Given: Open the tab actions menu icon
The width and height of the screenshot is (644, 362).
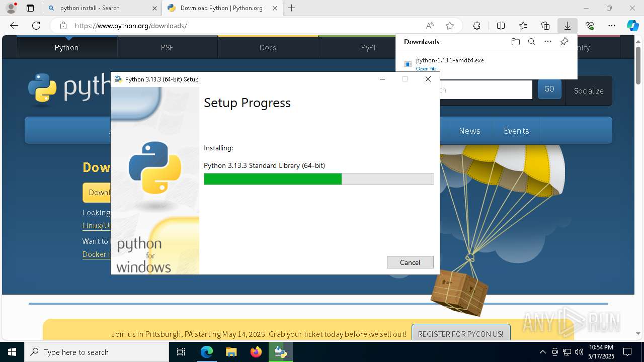Looking at the screenshot, I should 30,8.
